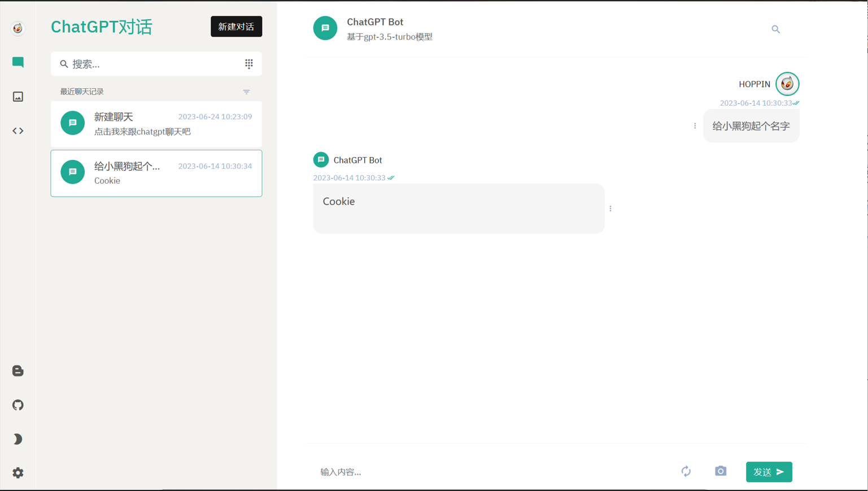Viewport: 868px width, 491px height.
Task: Click the 新建聊天 conversation avatar
Action: [x=73, y=123]
